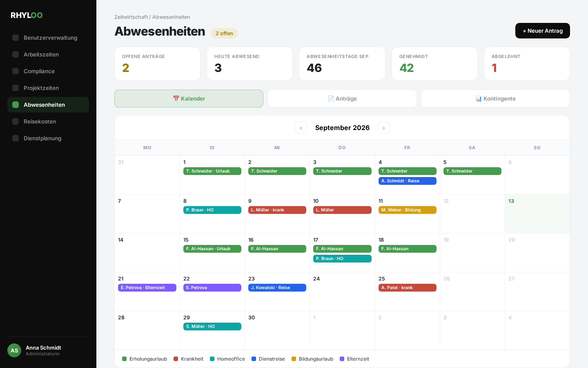Open the Heute abwesend stat card
Screen dimensions: 588x368
point(249,64)
